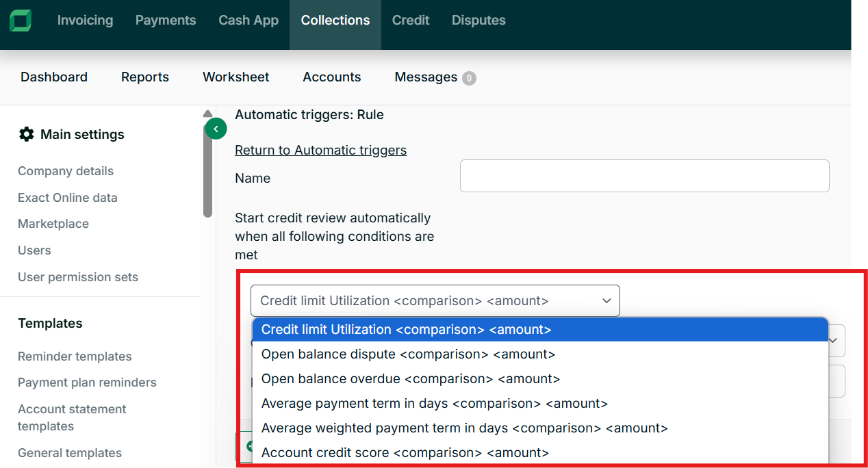The image size is (868, 468).
Task: Open the Credit tab
Action: [x=411, y=21]
